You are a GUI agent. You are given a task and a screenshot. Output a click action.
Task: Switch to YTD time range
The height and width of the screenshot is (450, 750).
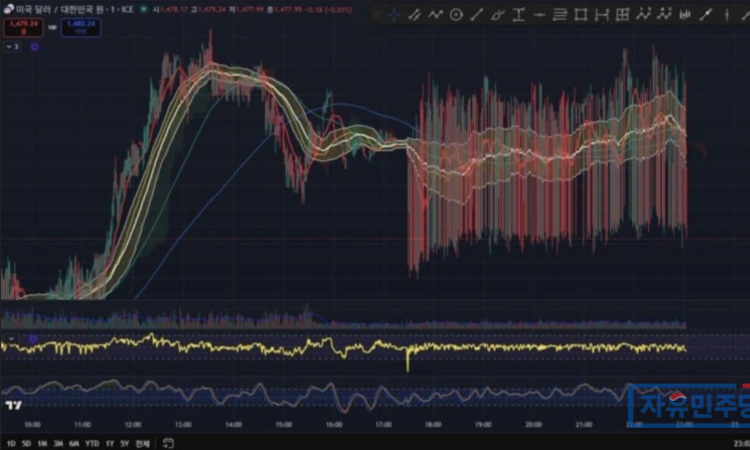(91, 442)
